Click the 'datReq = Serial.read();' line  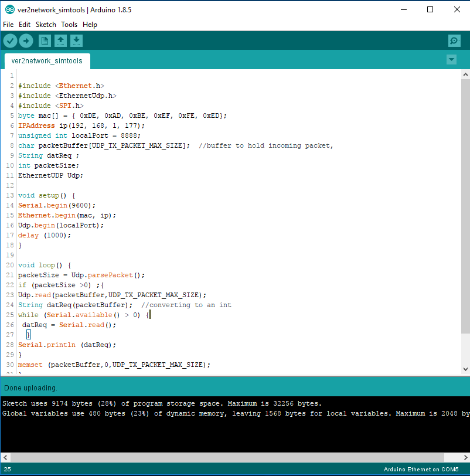pyautogui.click(x=69, y=325)
